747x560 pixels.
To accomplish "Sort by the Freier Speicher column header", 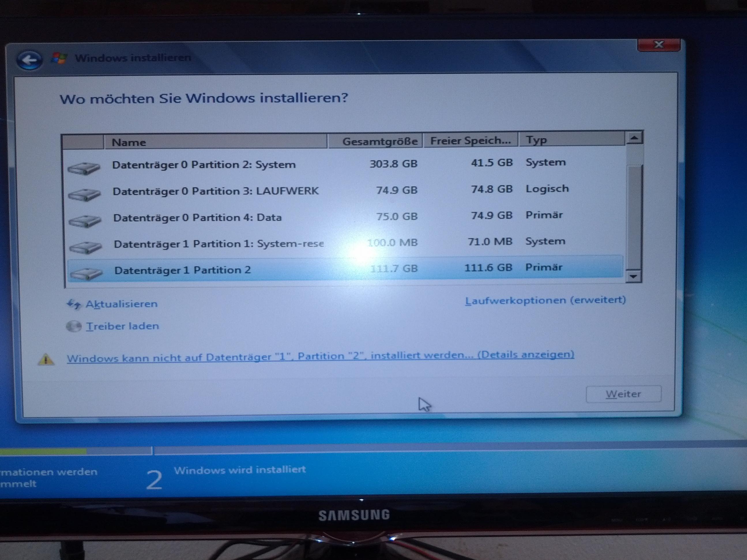I will click(x=470, y=140).
